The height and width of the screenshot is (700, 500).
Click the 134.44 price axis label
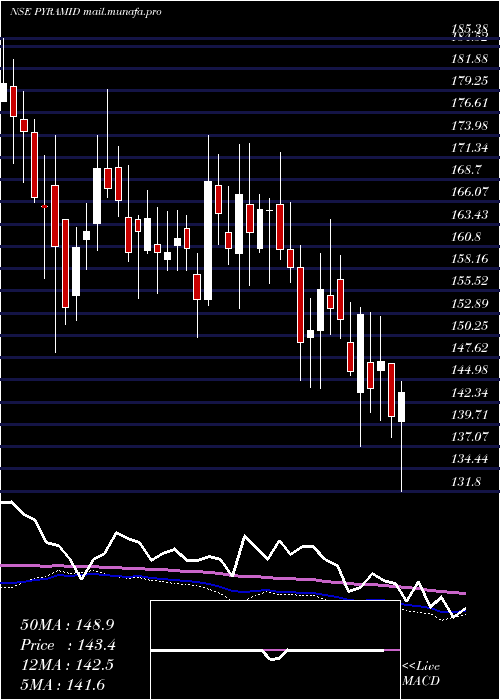click(x=469, y=459)
